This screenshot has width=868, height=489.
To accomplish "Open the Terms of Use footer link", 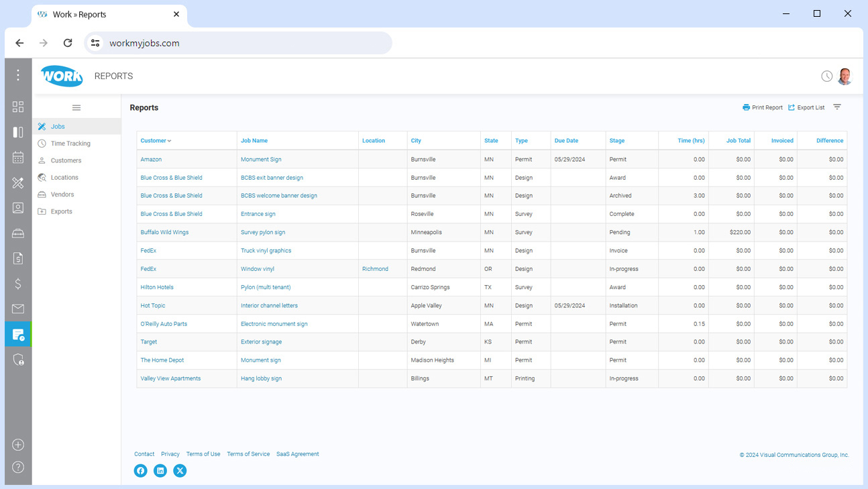I will 203,454.
